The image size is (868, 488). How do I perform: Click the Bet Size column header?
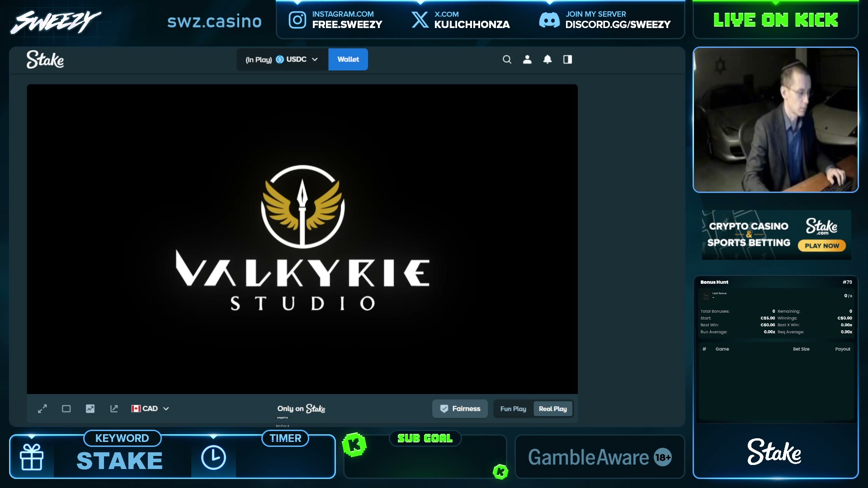[801, 349]
